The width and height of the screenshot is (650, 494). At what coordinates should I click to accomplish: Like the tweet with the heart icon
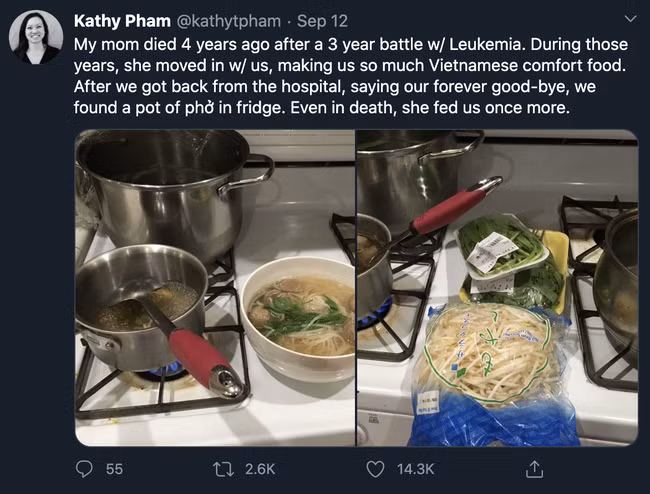pos(376,468)
